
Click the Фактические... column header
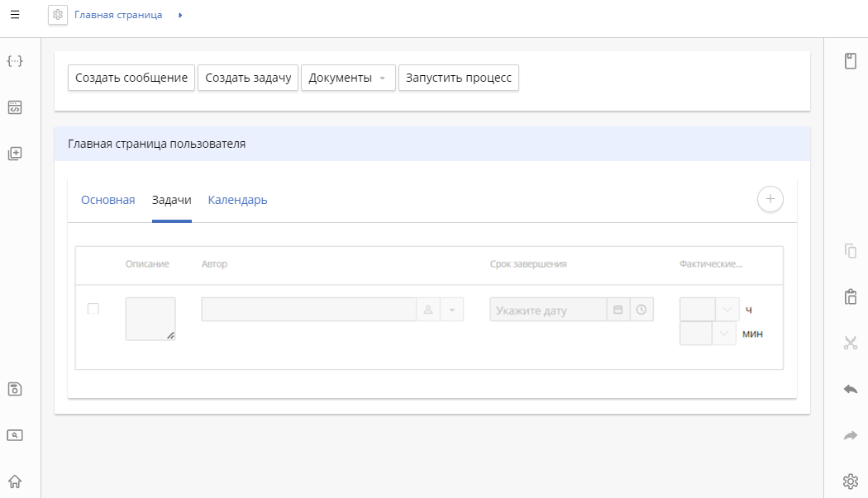(711, 264)
